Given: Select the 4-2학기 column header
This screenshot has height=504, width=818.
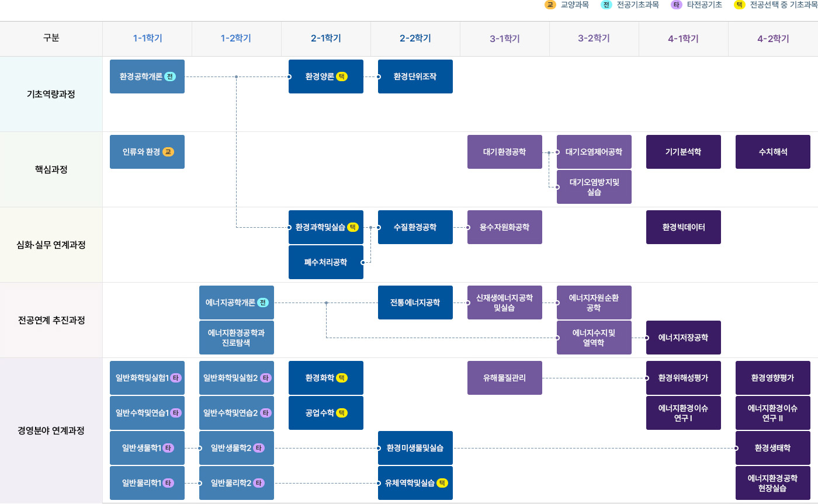Looking at the screenshot, I should point(773,39).
